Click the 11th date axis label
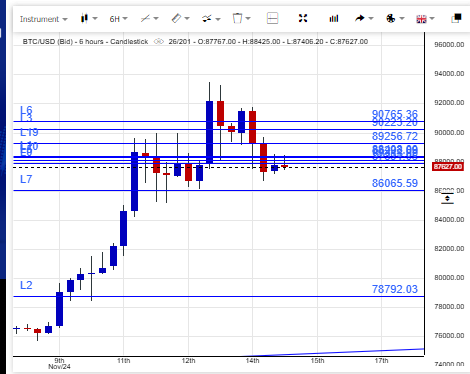 point(124,361)
